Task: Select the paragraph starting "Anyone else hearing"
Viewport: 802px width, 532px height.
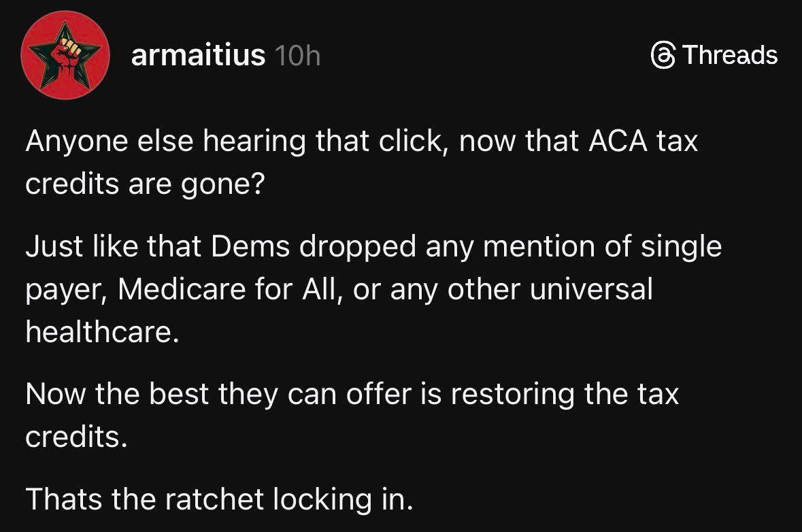Action: (361, 164)
